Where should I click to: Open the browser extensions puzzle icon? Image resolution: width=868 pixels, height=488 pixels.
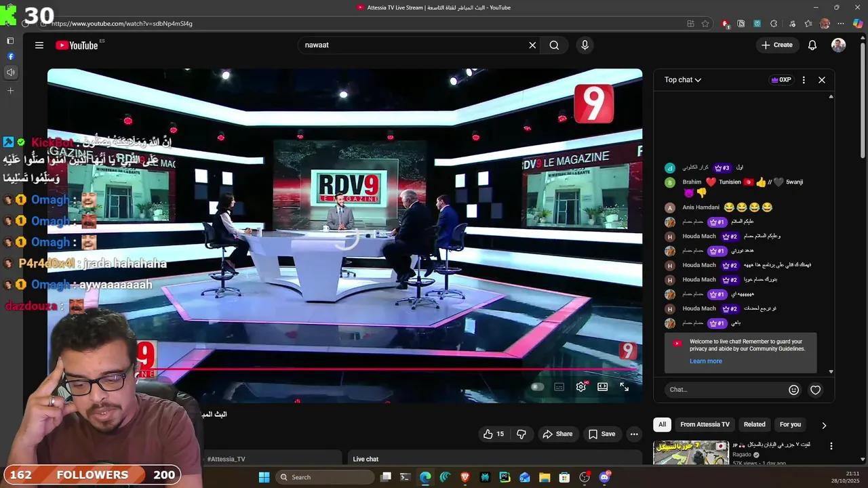[x=774, y=24]
